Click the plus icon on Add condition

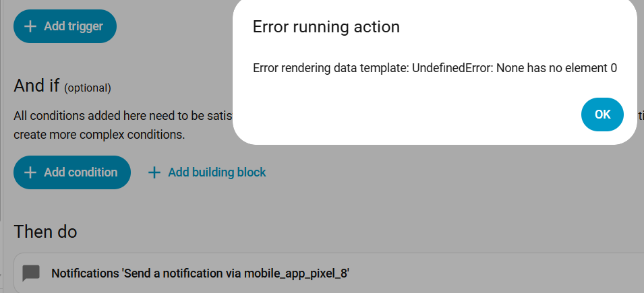click(x=30, y=172)
